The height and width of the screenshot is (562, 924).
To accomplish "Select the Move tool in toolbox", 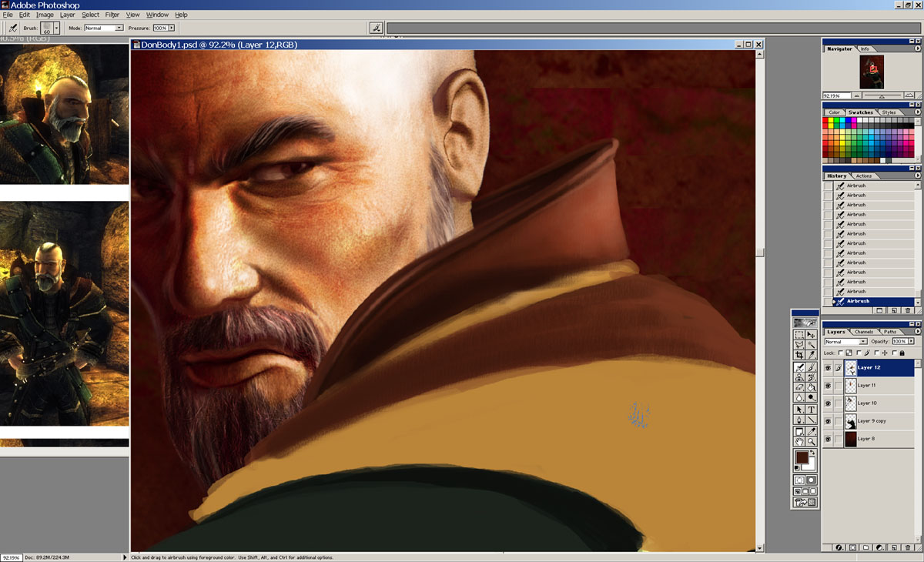I will tap(811, 335).
